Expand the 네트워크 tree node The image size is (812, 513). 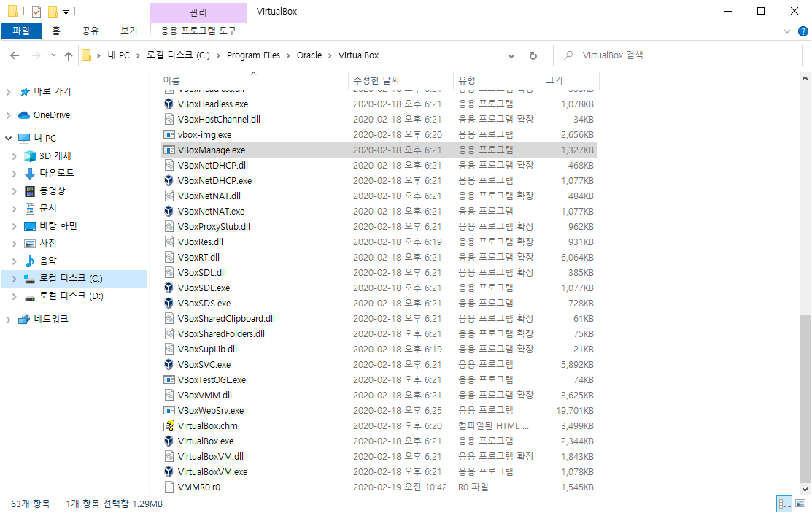8,320
